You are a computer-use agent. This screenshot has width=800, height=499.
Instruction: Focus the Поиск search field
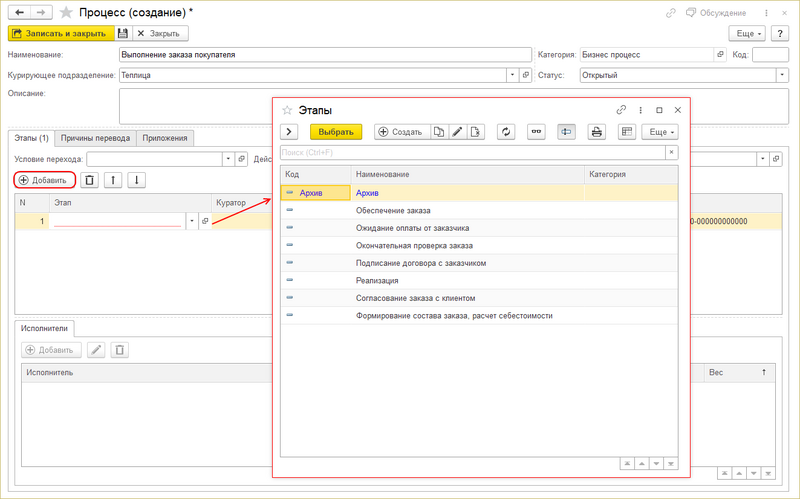[x=473, y=152]
